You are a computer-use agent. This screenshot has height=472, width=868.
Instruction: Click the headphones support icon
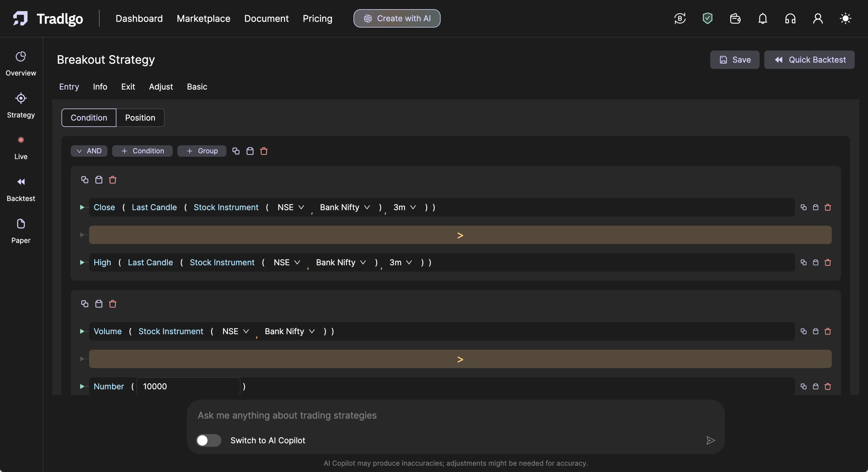tap(790, 19)
